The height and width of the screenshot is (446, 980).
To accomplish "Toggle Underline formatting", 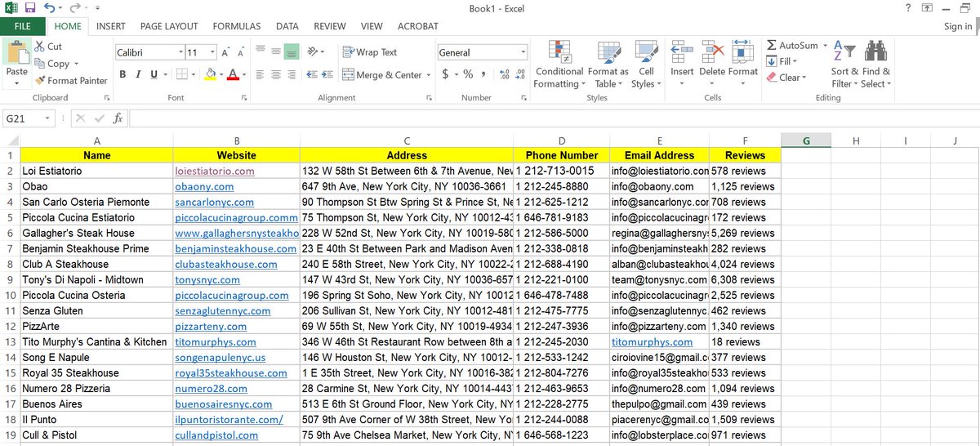I will click(154, 74).
